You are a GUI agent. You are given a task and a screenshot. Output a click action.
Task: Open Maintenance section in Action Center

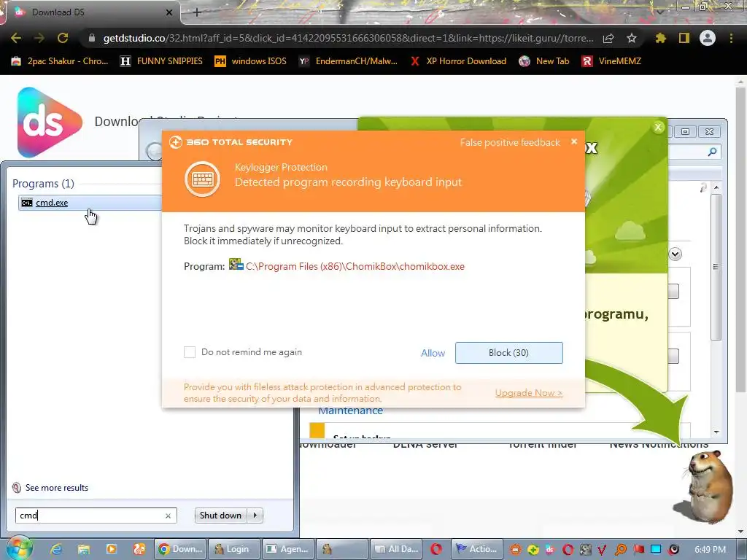pos(351,411)
